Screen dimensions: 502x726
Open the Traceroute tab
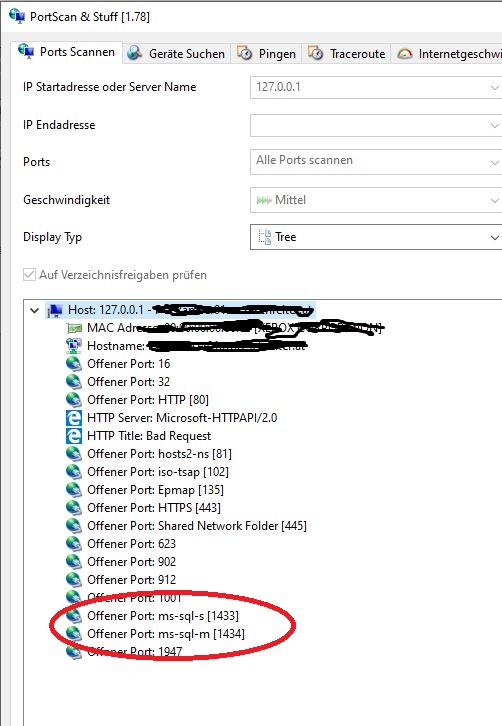click(347, 54)
